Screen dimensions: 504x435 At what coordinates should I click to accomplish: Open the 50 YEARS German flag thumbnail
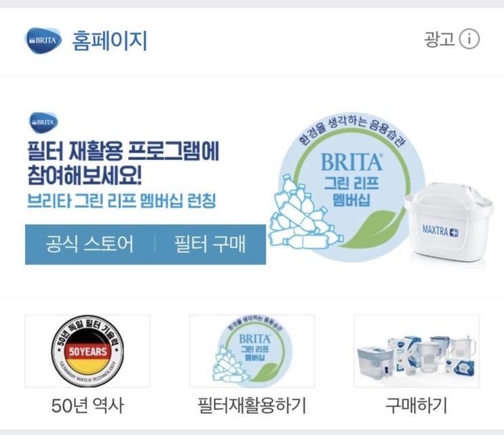(88, 351)
